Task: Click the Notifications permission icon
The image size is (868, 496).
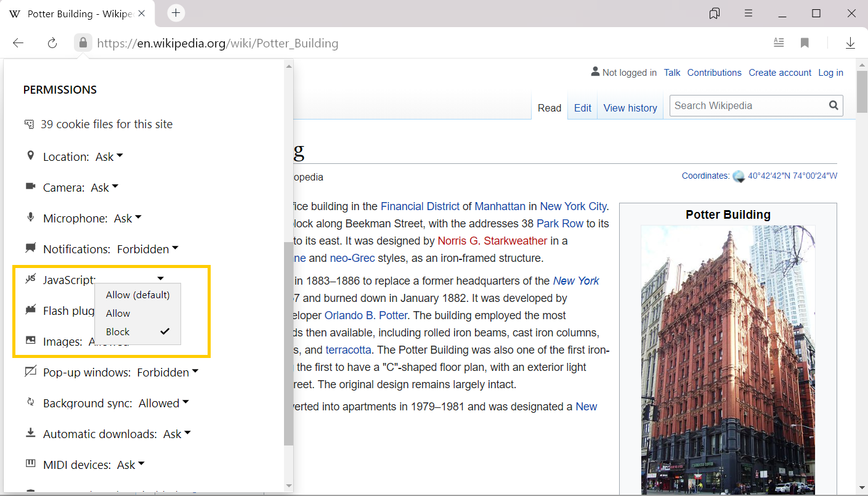Action: 30,248
